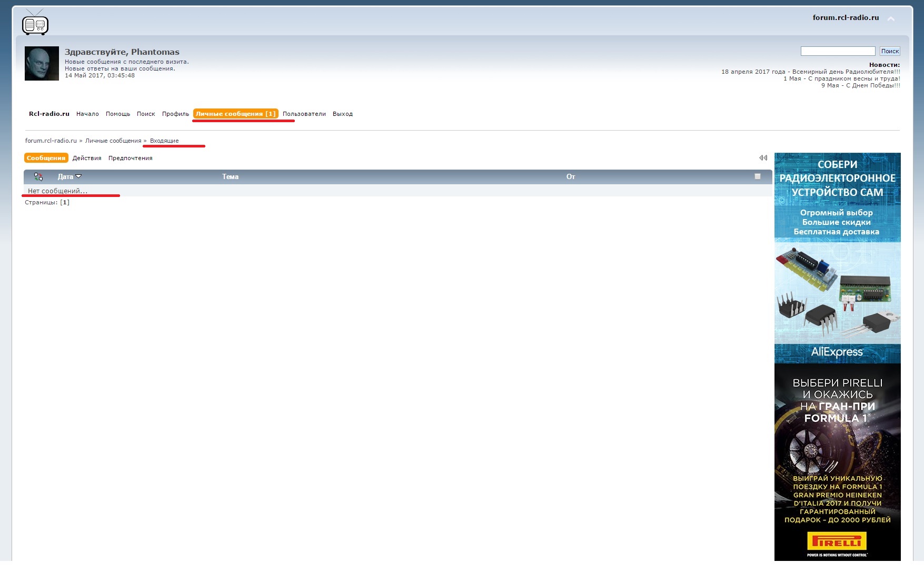The image size is (924, 582).
Task: Collapse the header with the up arrow
Action: point(891,19)
